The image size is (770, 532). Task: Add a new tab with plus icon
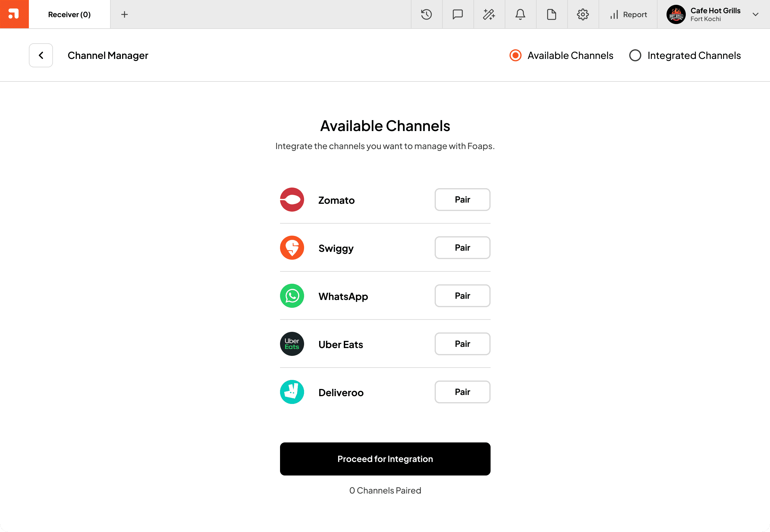point(125,14)
